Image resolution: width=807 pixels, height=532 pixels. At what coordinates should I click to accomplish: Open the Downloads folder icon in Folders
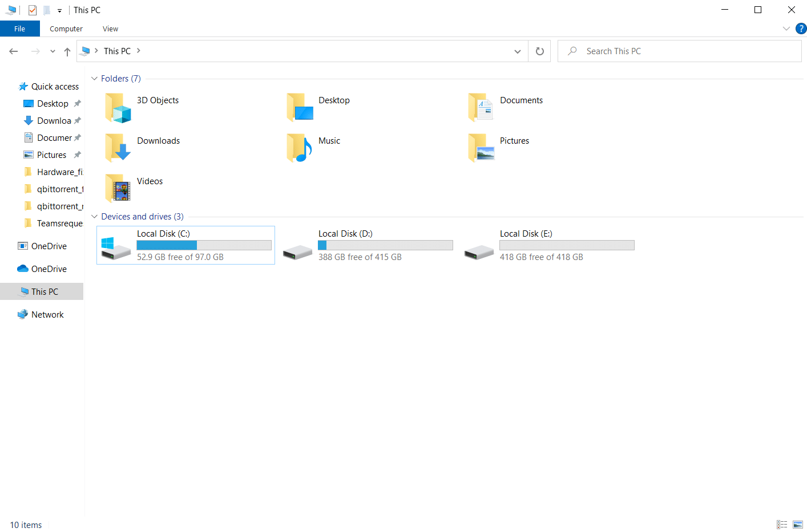click(118, 148)
